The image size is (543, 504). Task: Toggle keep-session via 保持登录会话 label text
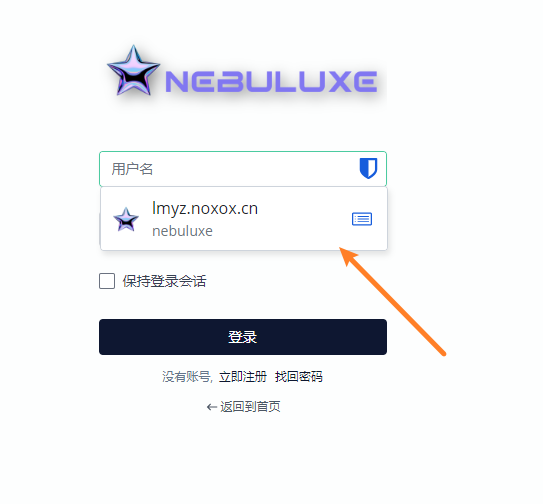164,281
